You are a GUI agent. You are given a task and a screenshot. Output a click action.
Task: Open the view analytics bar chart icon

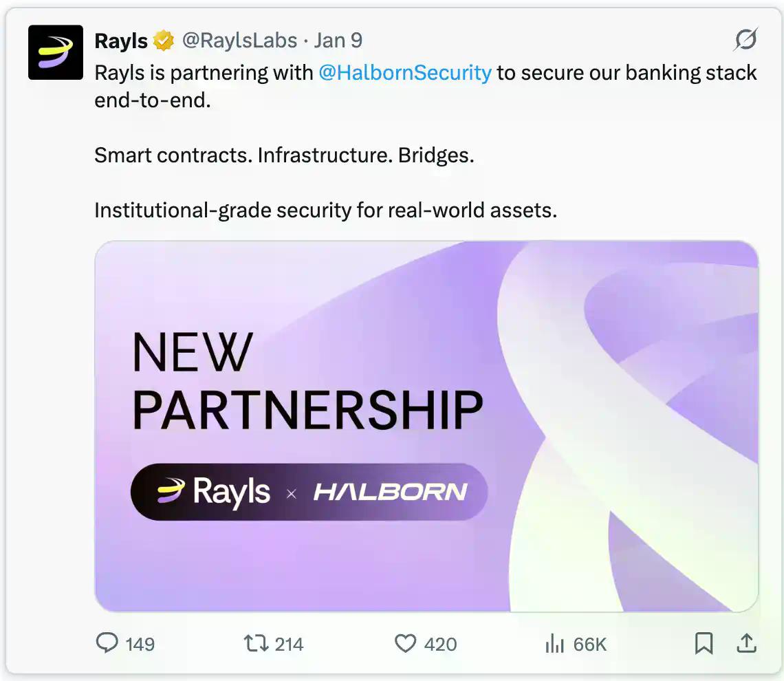554,643
